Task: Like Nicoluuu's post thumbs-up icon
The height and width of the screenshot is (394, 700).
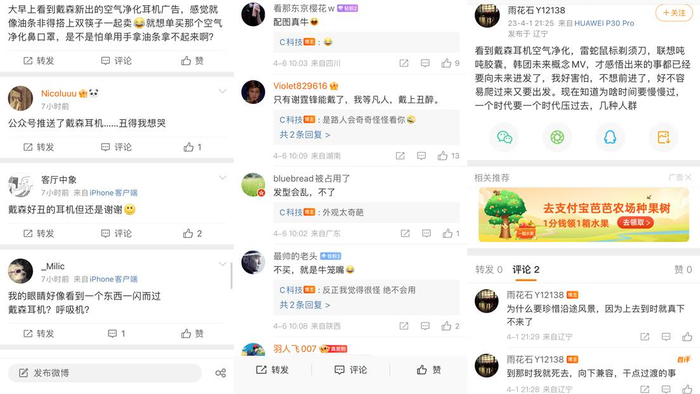Action: pos(188,147)
